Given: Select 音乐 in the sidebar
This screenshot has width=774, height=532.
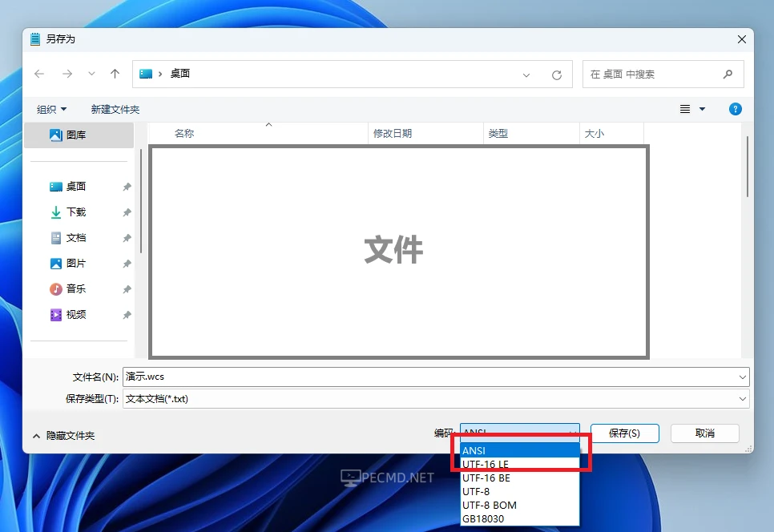Looking at the screenshot, I should [x=79, y=289].
